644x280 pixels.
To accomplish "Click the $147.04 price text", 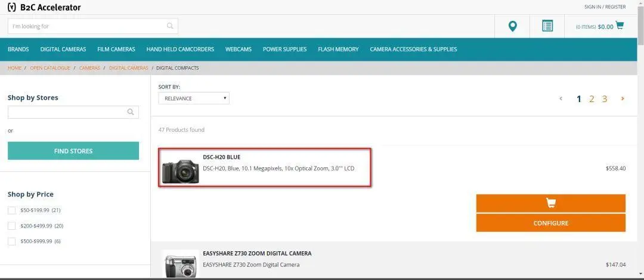I will point(615,265).
